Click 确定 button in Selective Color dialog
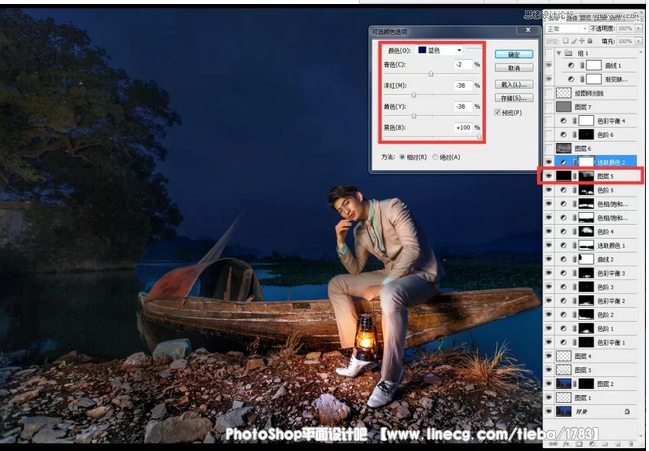This screenshot has width=649, height=451. point(514,54)
